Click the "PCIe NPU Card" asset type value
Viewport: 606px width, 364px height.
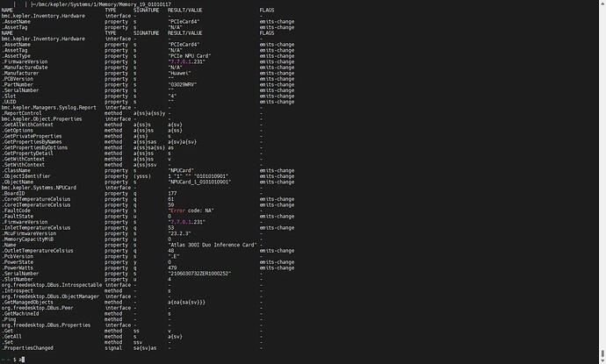coord(190,56)
